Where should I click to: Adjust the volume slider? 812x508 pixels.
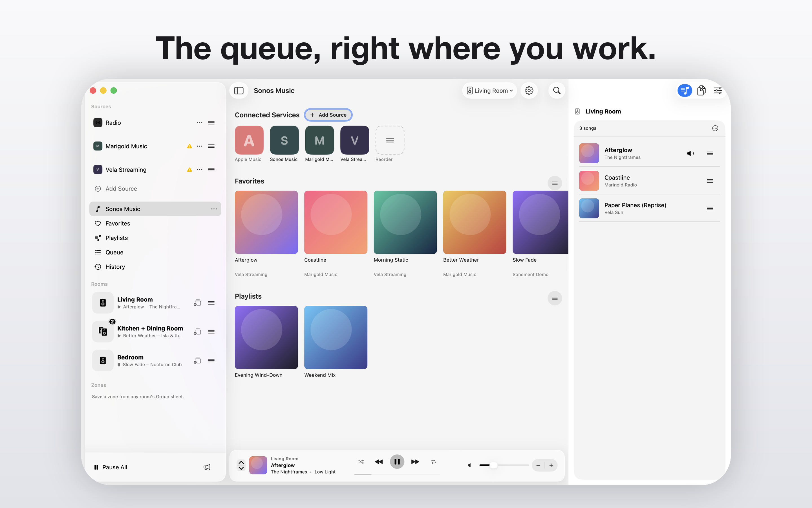coord(504,465)
